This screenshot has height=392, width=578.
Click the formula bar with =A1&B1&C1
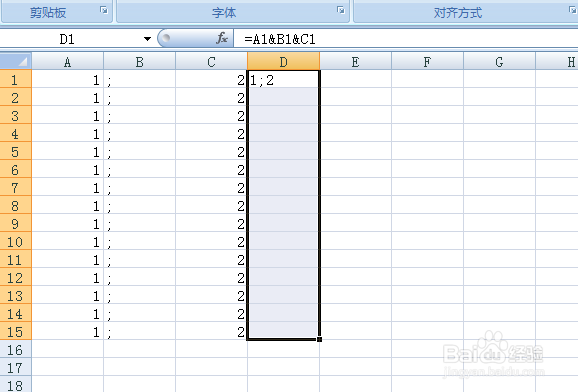[x=405, y=39]
